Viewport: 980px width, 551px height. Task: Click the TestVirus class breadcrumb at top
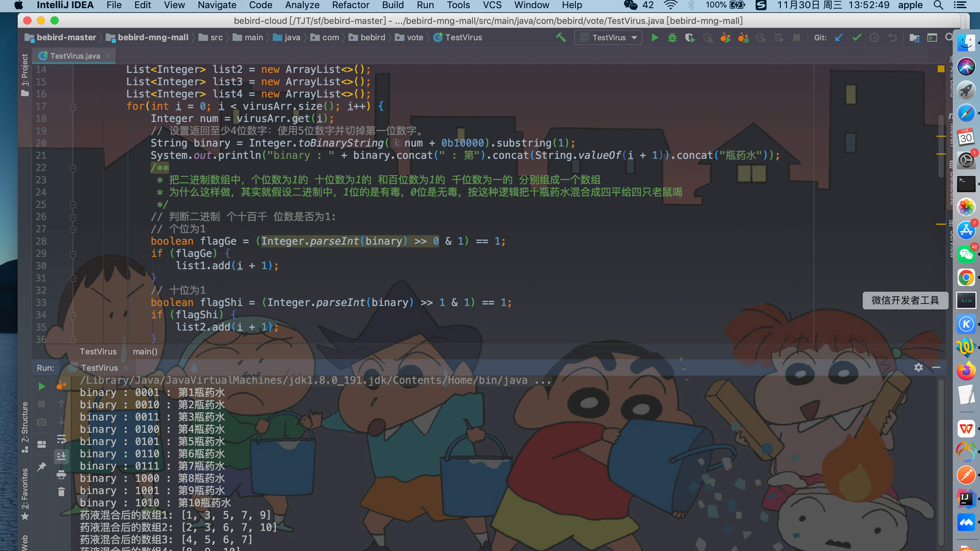[458, 37]
